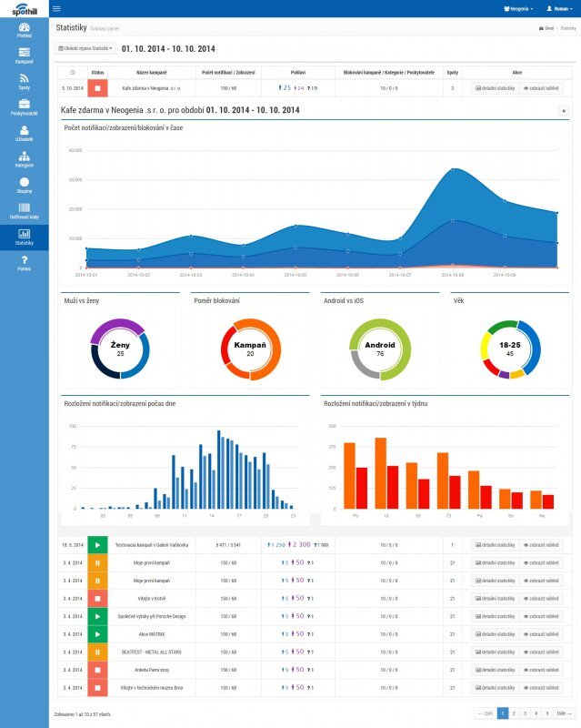Toggle sidebar with the hamburger menu icon
This screenshot has width=581, height=728.
(56, 8)
